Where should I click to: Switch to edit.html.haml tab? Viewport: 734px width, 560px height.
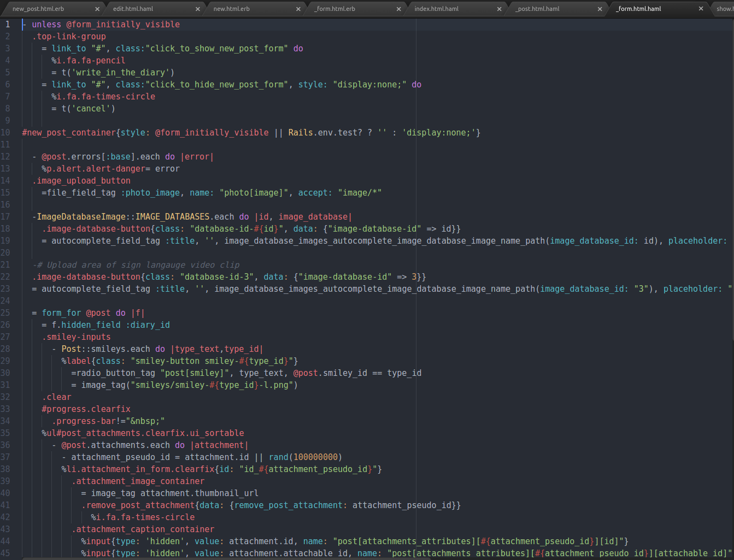click(133, 9)
